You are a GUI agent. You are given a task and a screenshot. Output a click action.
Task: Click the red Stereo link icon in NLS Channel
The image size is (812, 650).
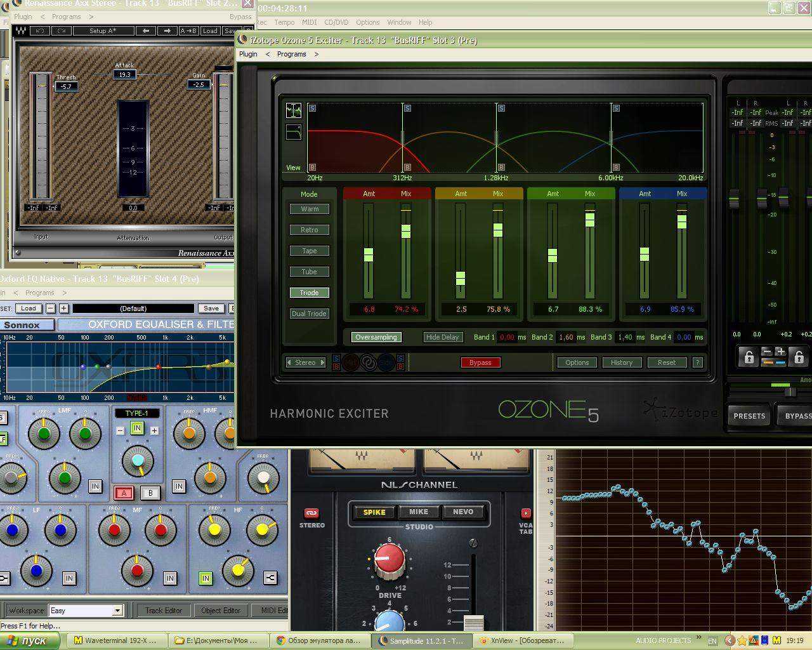tap(311, 513)
